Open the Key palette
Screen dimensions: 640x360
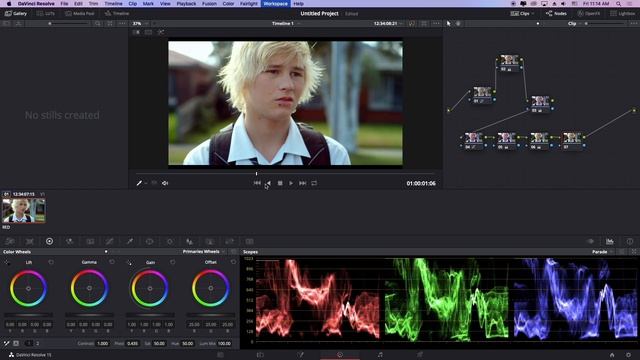pos(209,242)
